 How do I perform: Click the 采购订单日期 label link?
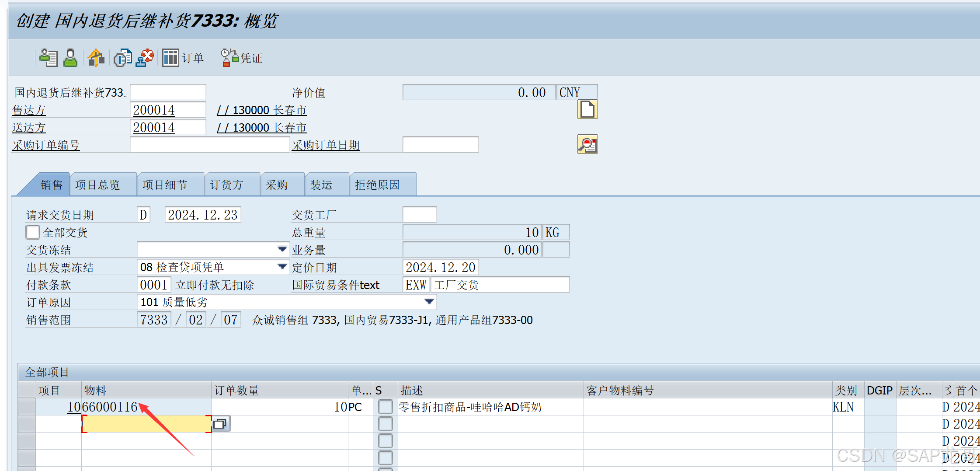coord(326,145)
